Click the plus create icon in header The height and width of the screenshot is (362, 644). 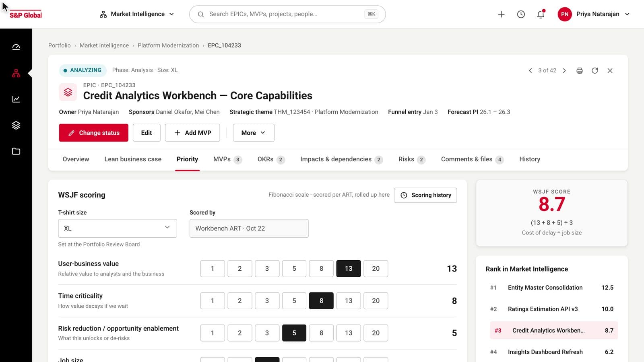coord(501,14)
